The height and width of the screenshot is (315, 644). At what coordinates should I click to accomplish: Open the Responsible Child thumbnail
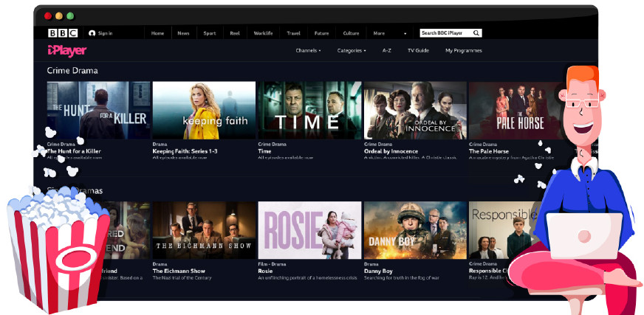(503, 230)
